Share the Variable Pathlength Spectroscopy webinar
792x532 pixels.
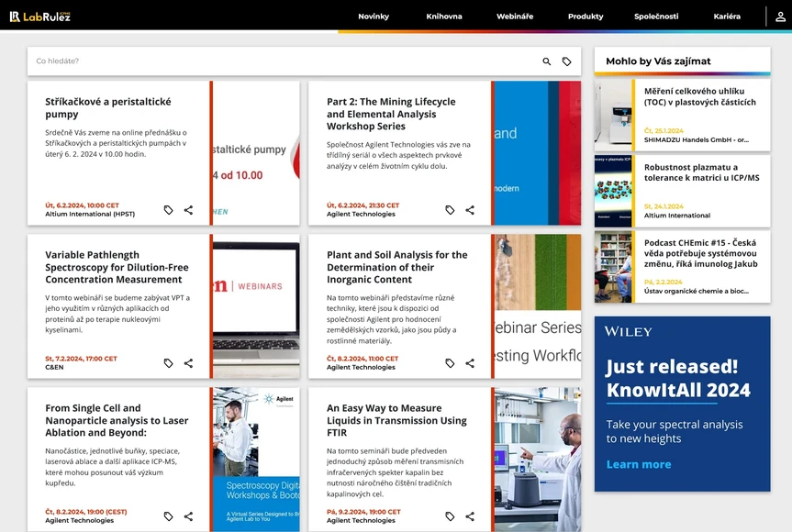pos(188,363)
